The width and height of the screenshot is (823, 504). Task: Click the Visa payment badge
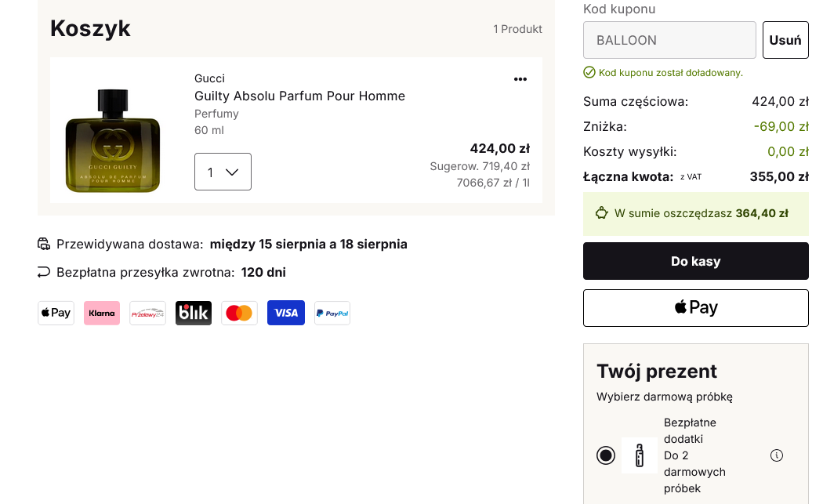point(286,313)
